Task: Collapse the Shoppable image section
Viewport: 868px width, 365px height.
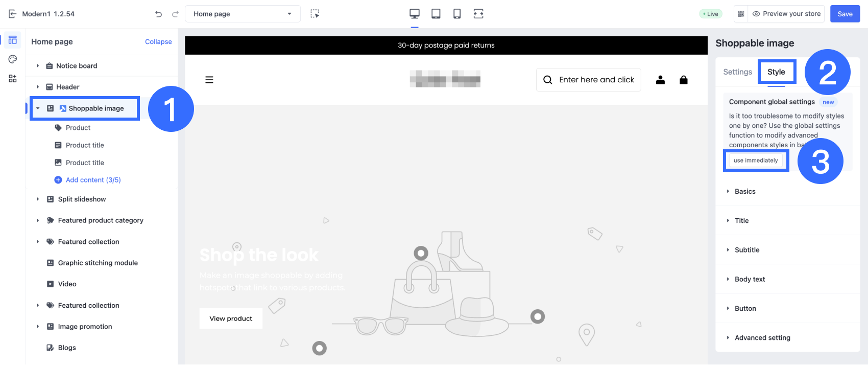Action: coord(38,108)
